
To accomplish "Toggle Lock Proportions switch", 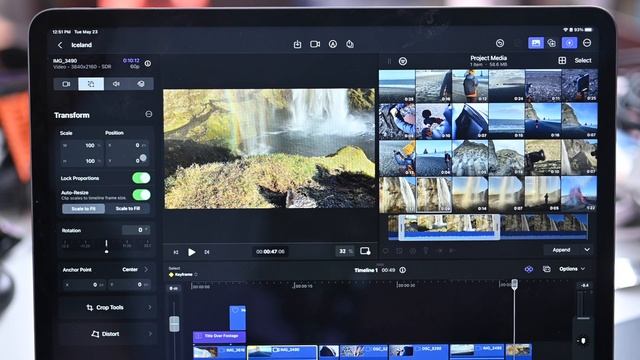I will coord(141,178).
